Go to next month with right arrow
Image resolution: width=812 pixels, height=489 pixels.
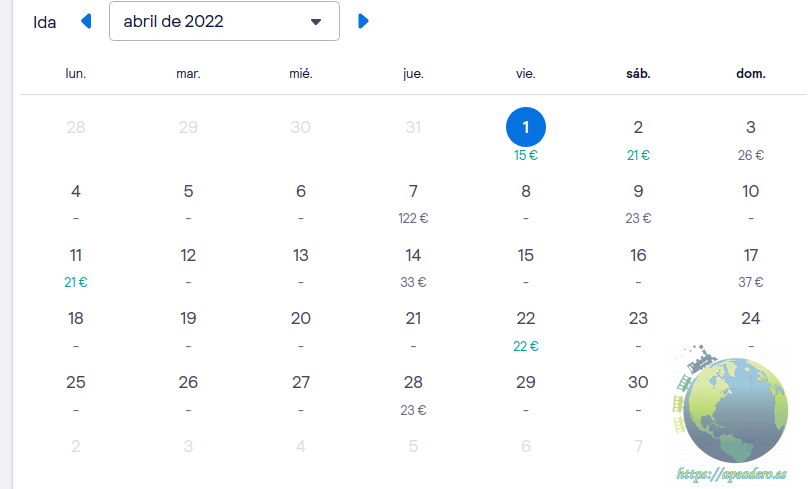[x=363, y=21]
